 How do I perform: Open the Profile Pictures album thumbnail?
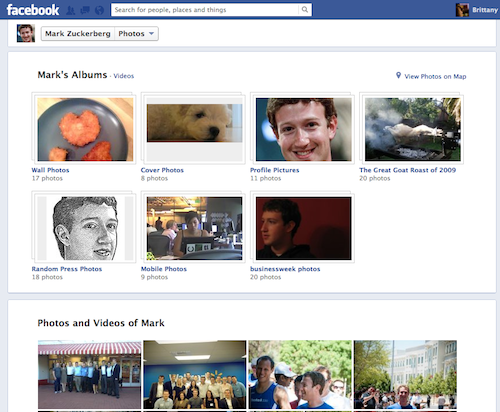tap(304, 129)
